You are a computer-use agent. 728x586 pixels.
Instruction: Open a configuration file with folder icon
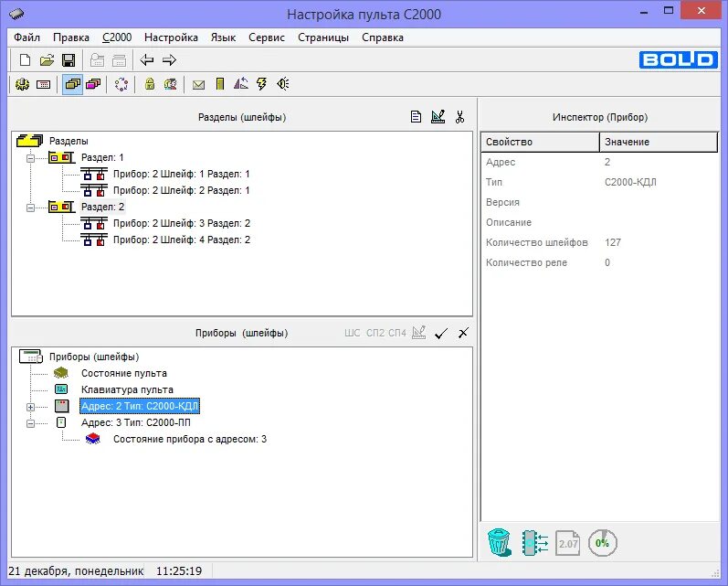click(x=47, y=60)
